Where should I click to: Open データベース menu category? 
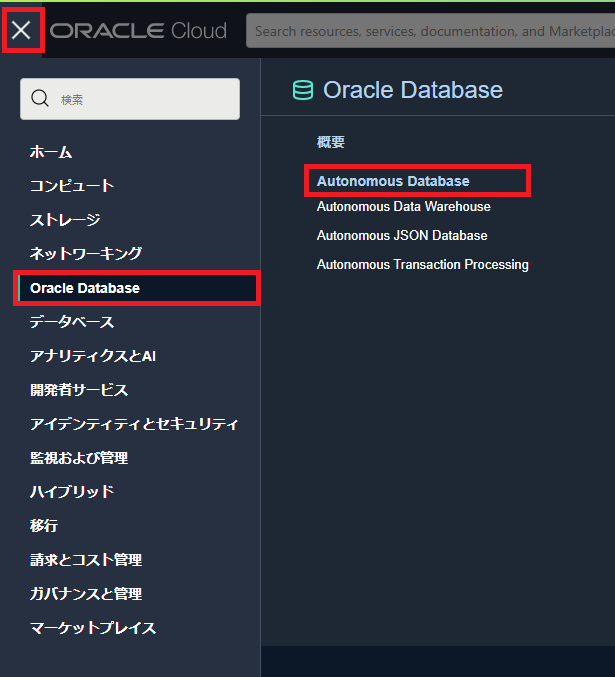(72, 322)
